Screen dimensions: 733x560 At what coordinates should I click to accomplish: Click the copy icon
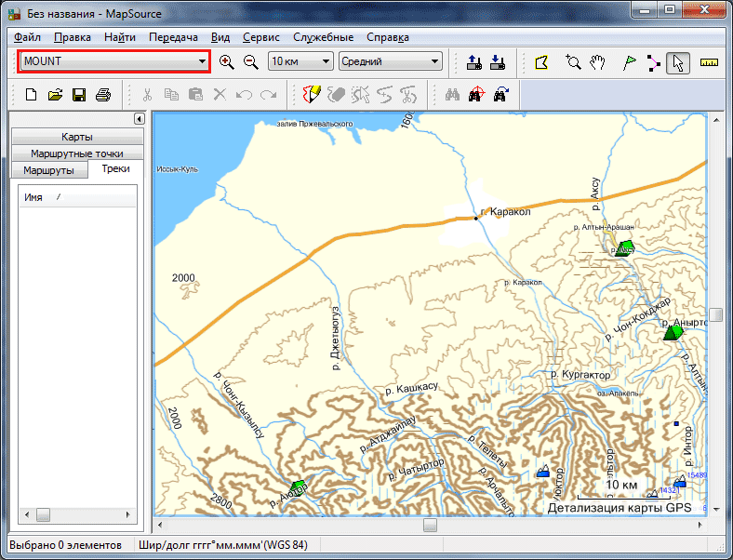[x=171, y=95]
